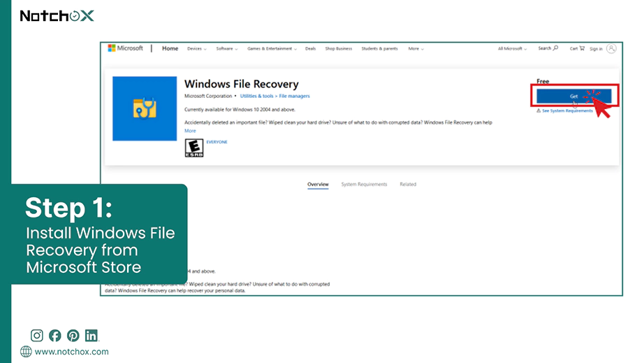Expand the Devices dropdown menu

(197, 48)
